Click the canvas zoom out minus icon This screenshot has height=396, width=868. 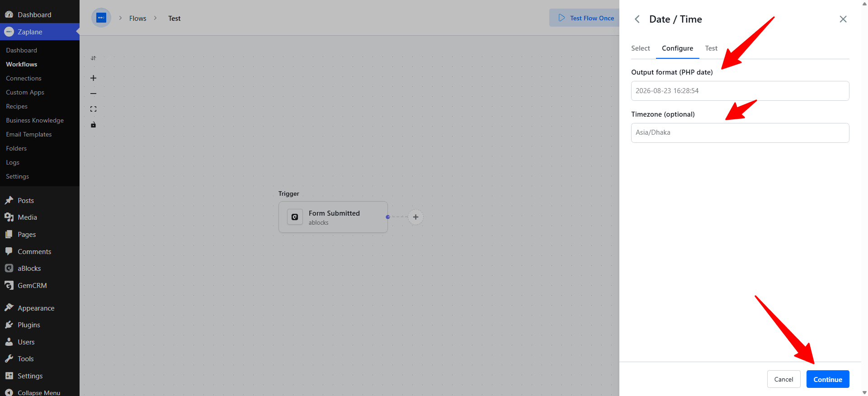point(93,94)
